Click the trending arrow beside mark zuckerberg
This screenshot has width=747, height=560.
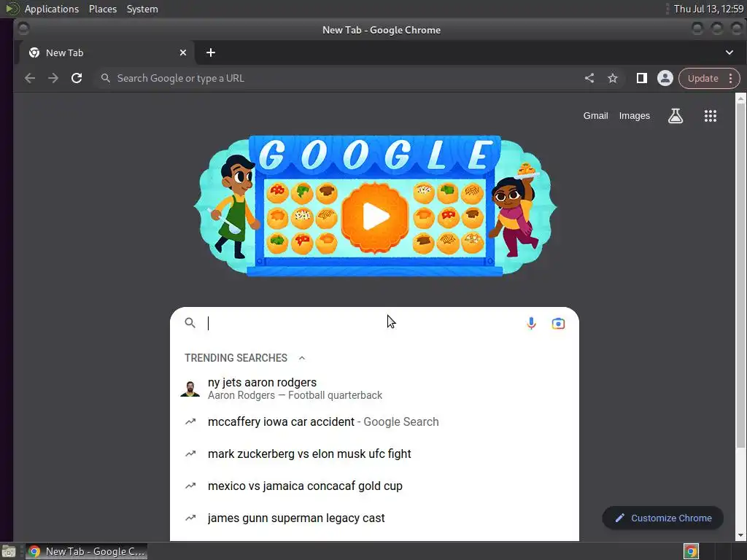point(190,454)
